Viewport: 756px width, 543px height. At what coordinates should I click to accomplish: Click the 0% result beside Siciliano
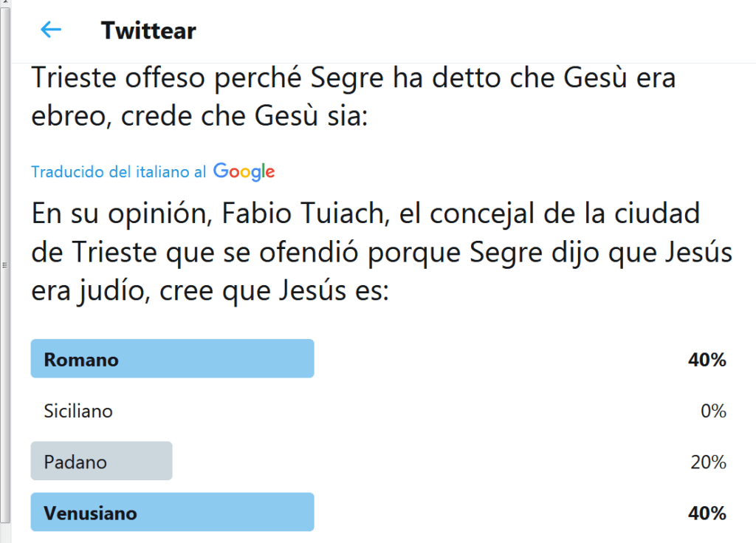[713, 411]
